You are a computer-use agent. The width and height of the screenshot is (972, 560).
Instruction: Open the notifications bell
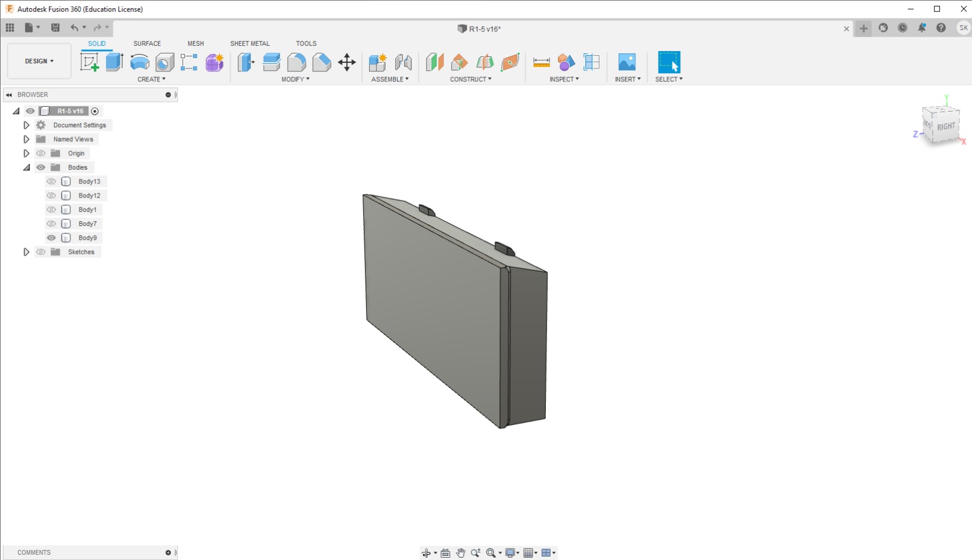pyautogui.click(x=922, y=28)
